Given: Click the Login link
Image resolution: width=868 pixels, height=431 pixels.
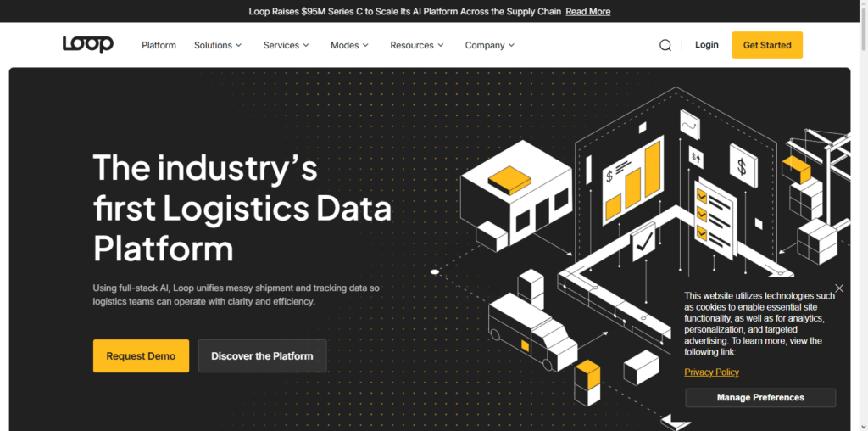Looking at the screenshot, I should point(707,45).
